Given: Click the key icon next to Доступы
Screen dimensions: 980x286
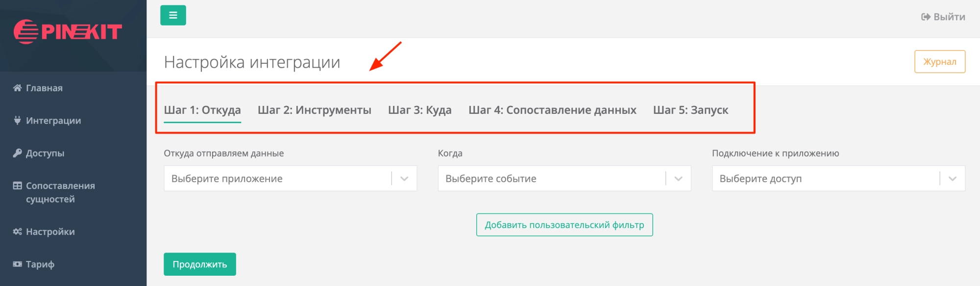Looking at the screenshot, I should (17, 153).
